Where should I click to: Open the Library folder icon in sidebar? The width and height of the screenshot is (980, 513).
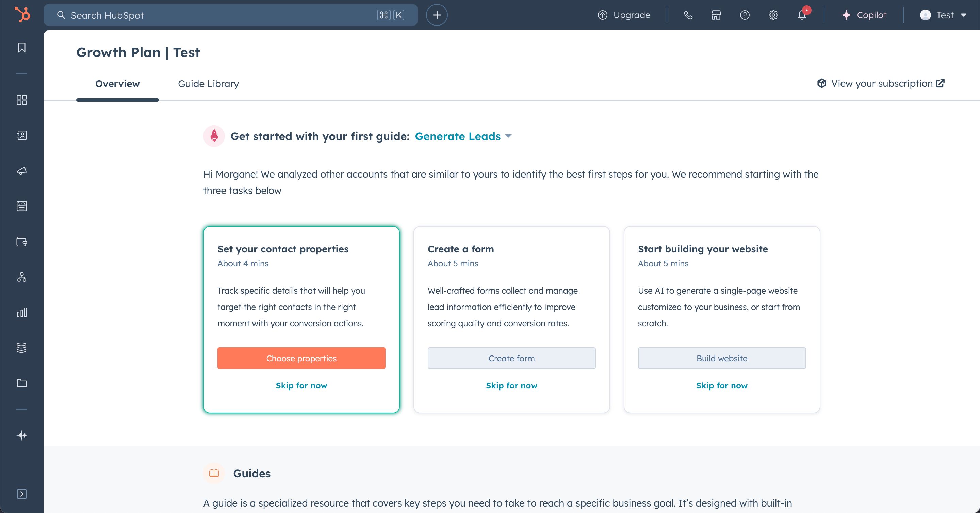click(22, 383)
